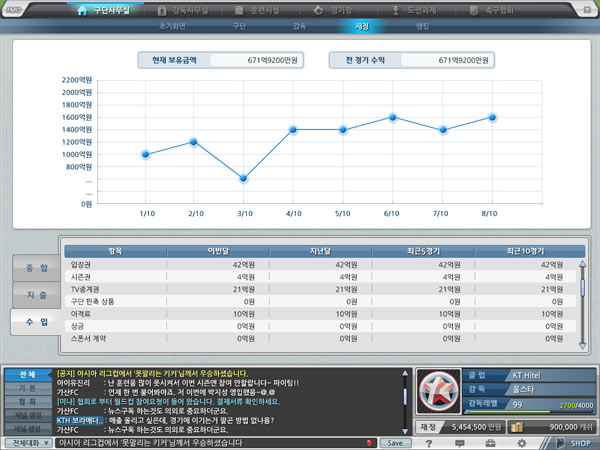Click the 5/10 data point on the graph
The width and height of the screenshot is (600, 450).
click(343, 130)
